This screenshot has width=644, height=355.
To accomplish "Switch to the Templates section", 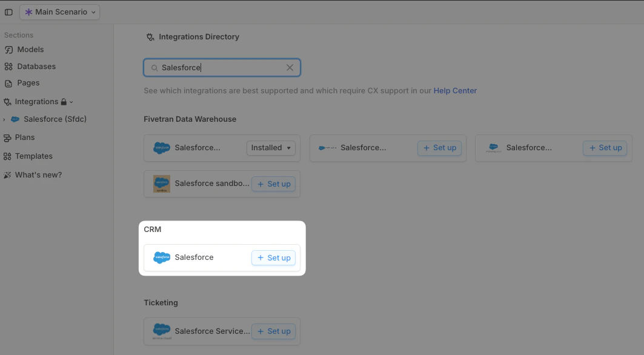I will [x=8, y=156].
